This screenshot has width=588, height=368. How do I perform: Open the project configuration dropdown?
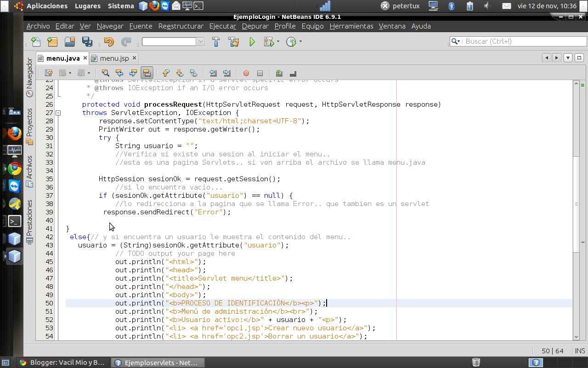pos(201,41)
